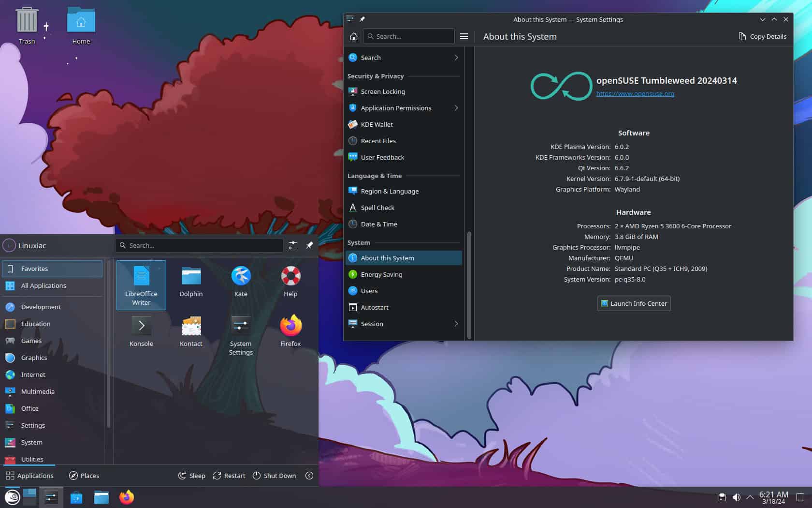Viewport: 812px width, 508px height.
Task: Click the Users settings icon
Action: point(353,291)
